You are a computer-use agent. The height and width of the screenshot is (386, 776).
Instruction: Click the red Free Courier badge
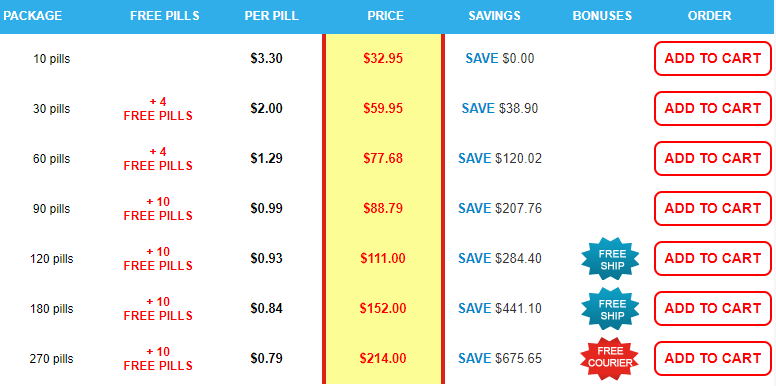(610, 358)
